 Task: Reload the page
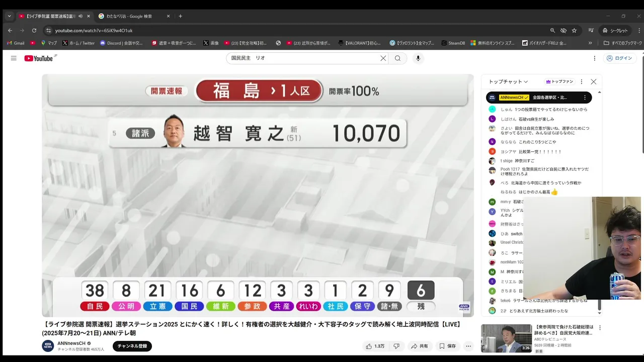click(34, 30)
